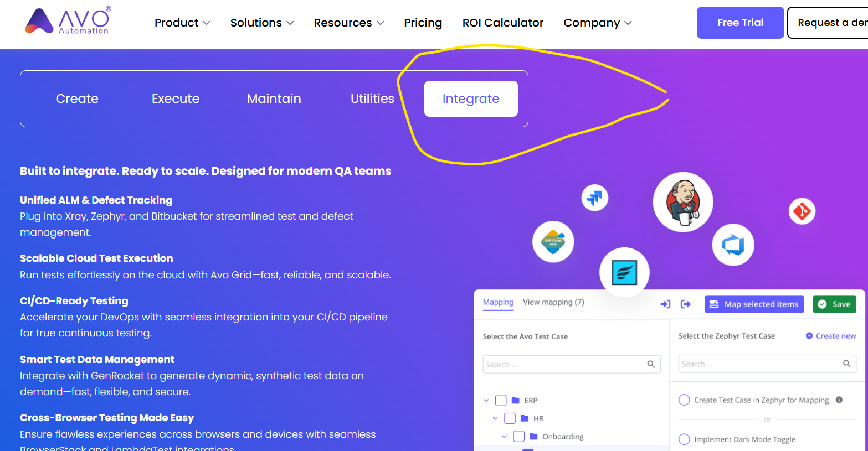Click the Jira integration icon
868x451 pixels.
[x=594, y=198]
